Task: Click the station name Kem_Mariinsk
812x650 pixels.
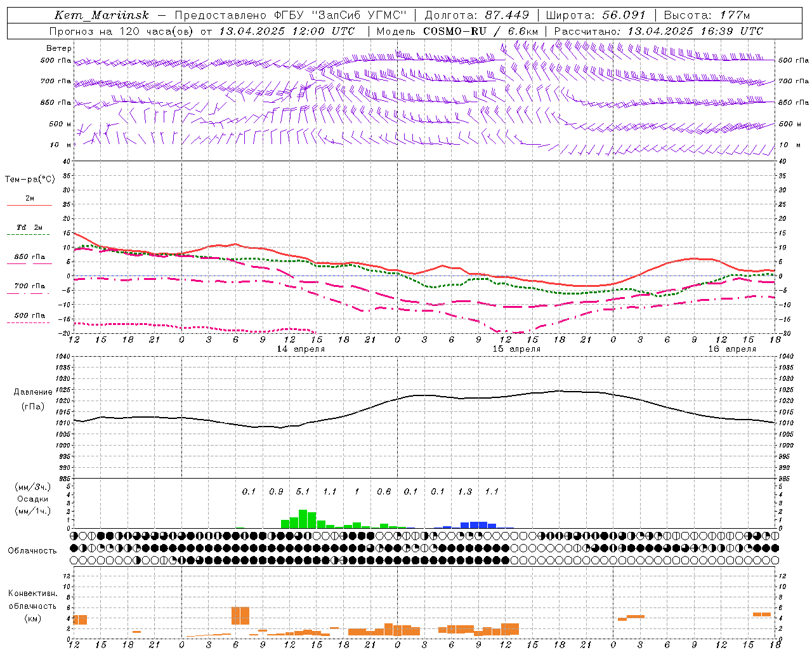Action: [102, 15]
